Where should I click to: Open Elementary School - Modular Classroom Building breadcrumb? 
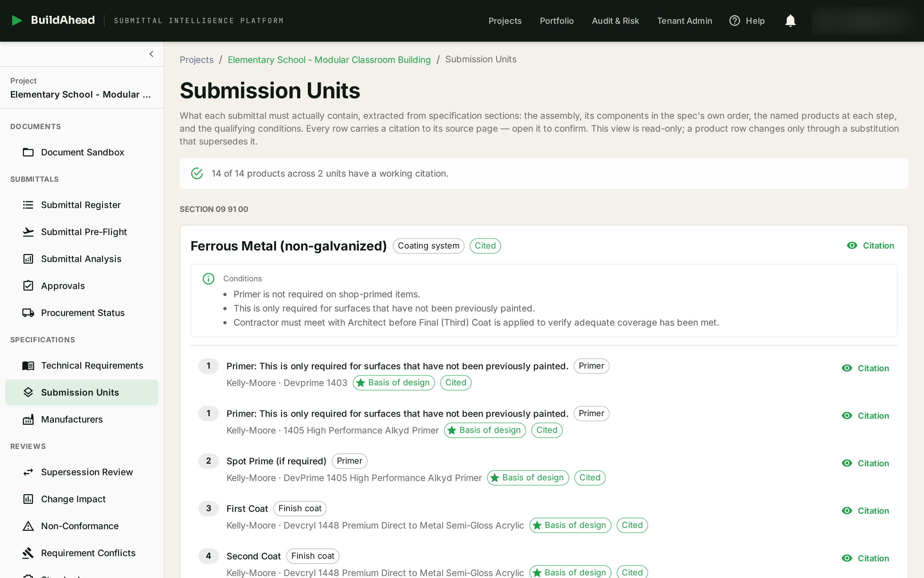pos(329,60)
